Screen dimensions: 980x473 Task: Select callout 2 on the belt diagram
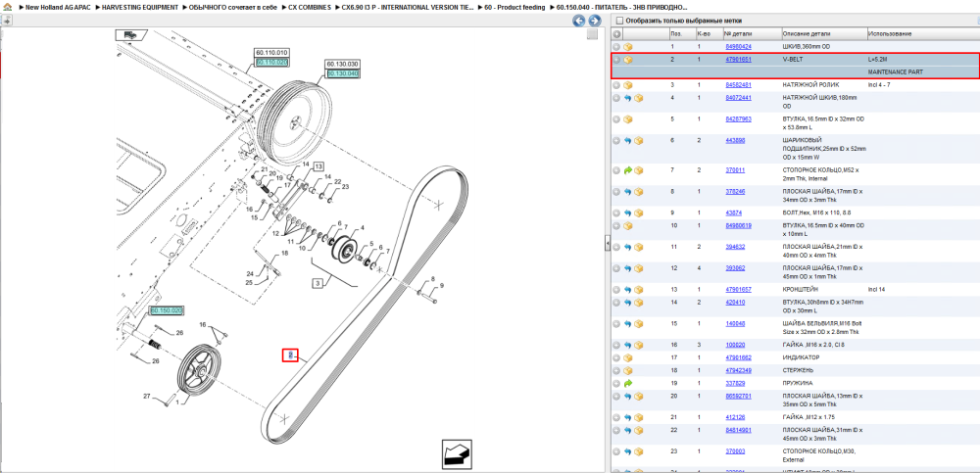tap(290, 355)
